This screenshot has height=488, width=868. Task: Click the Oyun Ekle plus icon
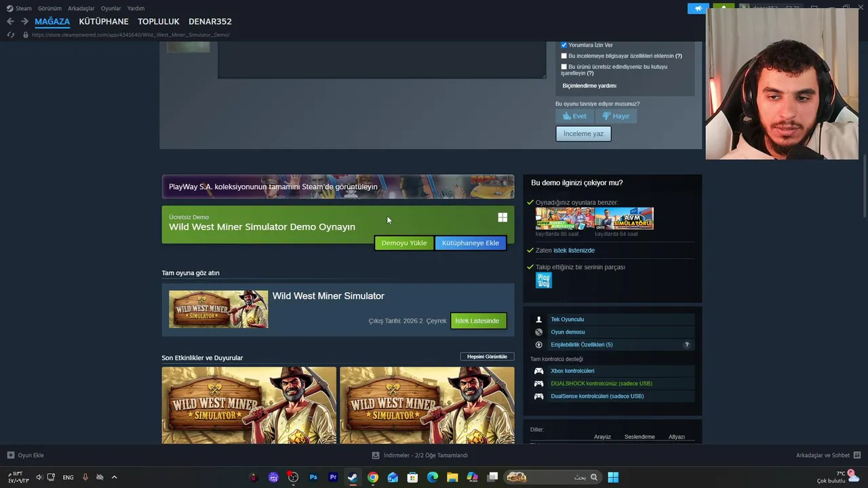[10, 455]
